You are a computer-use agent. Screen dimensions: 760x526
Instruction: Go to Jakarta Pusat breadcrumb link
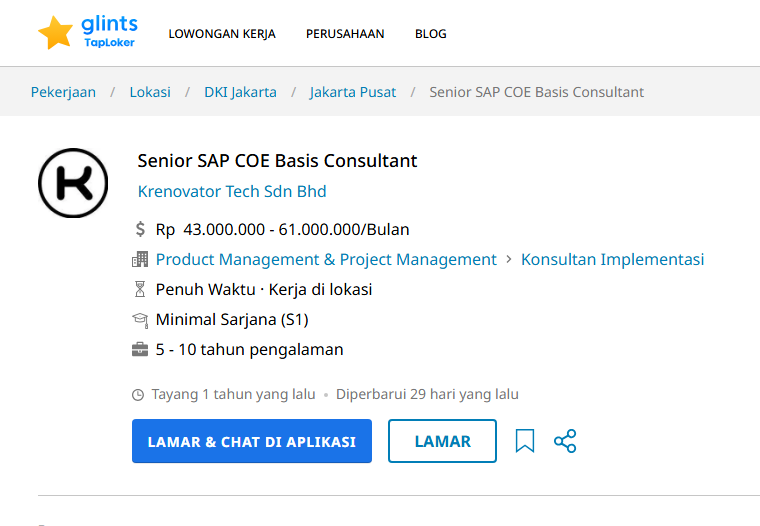(353, 92)
